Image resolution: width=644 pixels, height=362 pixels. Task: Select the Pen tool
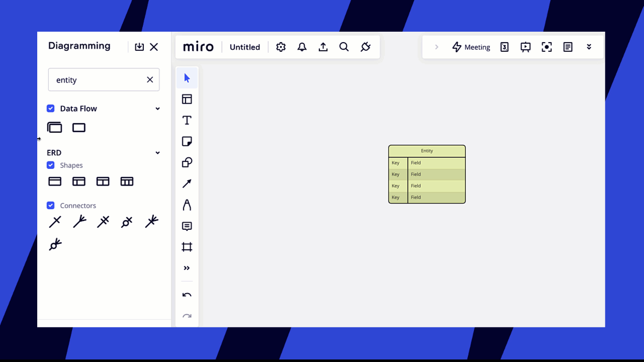point(187,205)
